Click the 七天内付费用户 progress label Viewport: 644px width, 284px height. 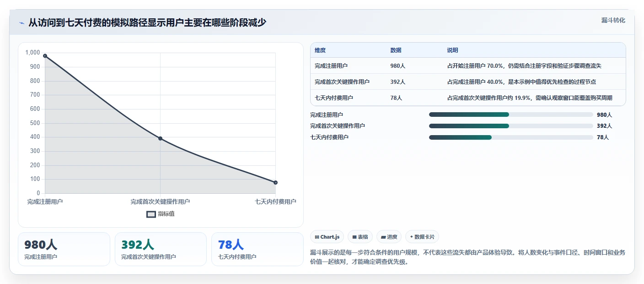pos(329,137)
